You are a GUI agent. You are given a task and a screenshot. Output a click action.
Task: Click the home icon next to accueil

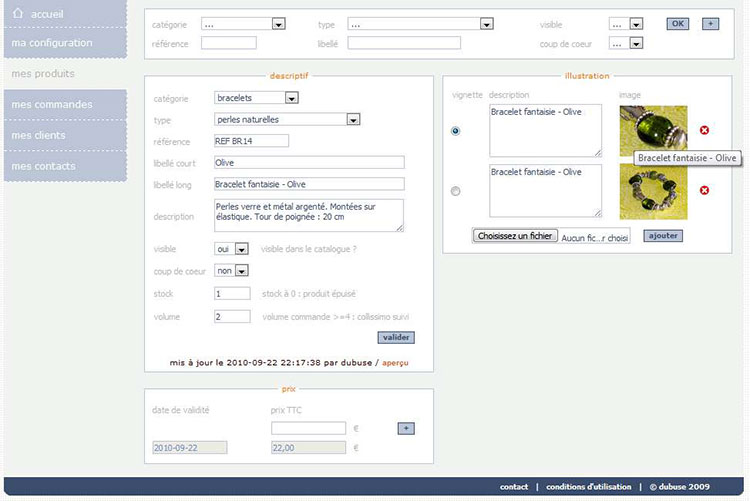click(18, 13)
